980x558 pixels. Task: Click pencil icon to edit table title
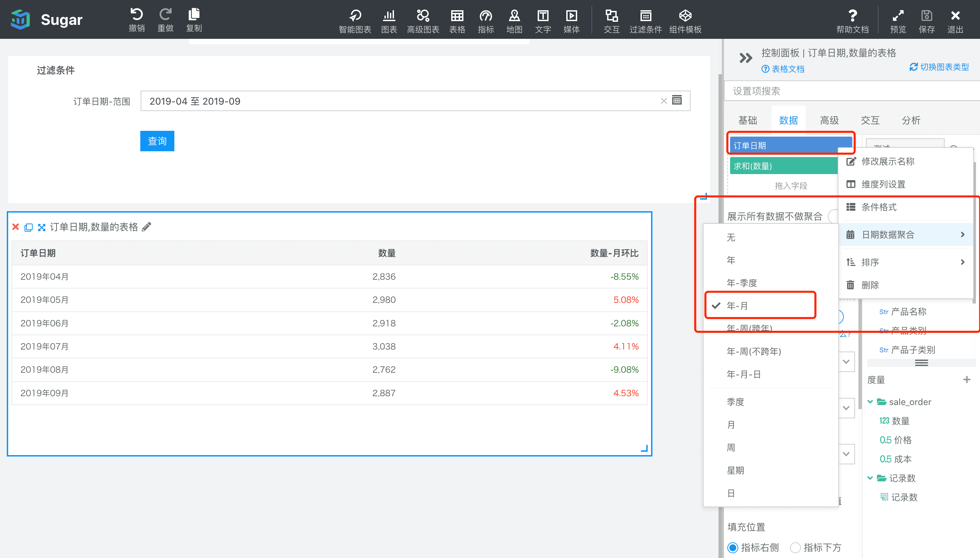[146, 227]
